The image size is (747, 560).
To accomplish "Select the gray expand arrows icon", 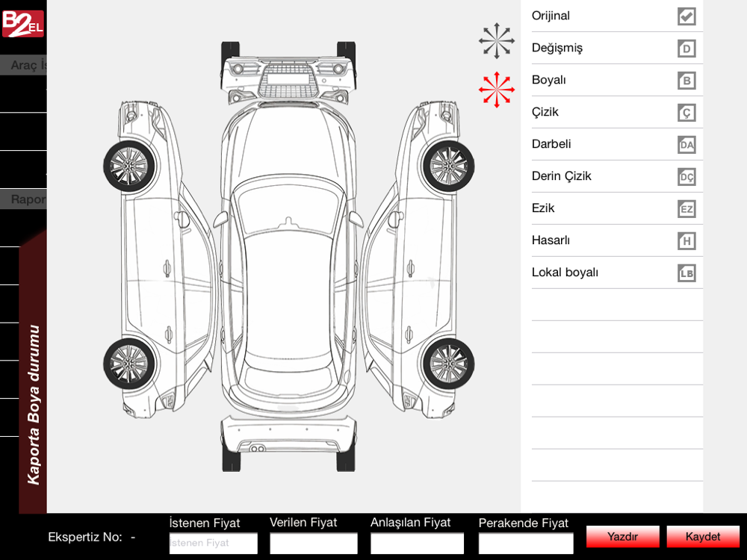I will click(497, 41).
